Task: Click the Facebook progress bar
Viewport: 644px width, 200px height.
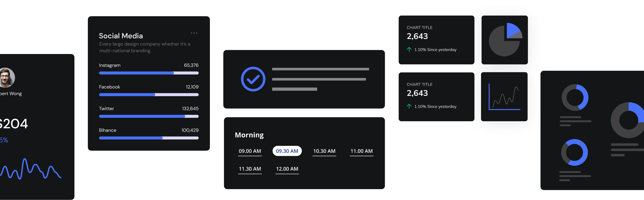Action: (x=149, y=95)
